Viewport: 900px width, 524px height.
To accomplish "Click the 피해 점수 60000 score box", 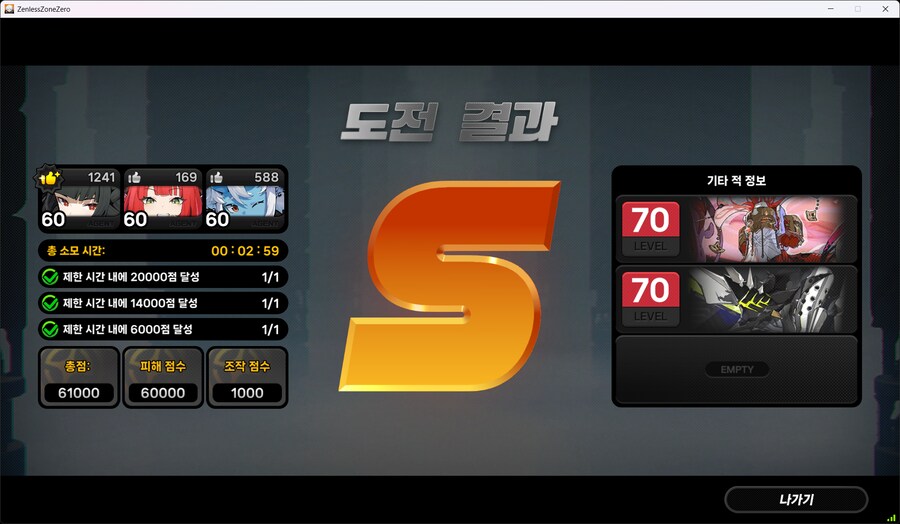I will [163, 377].
